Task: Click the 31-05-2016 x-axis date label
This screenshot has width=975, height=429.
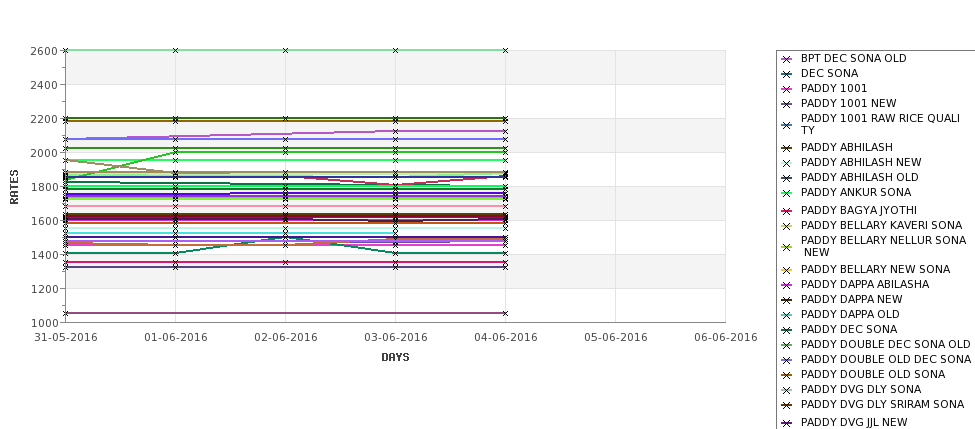Action: click(x=65, y=338)
